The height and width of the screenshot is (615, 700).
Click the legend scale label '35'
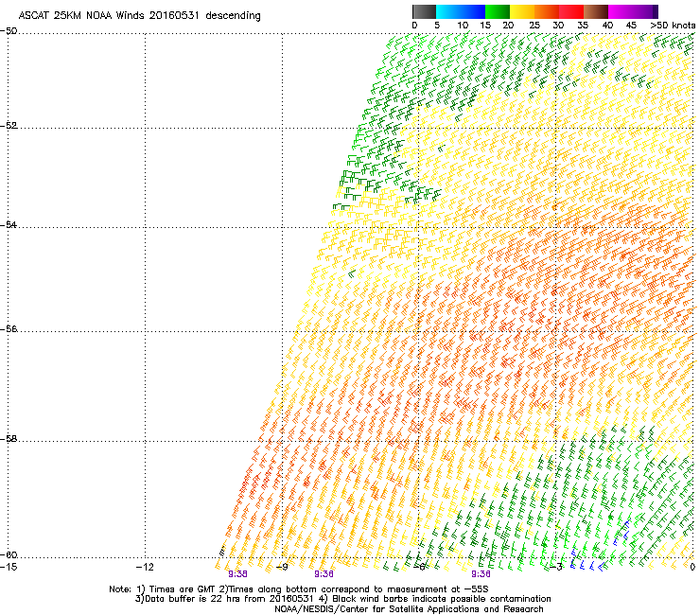coord(583,26)
